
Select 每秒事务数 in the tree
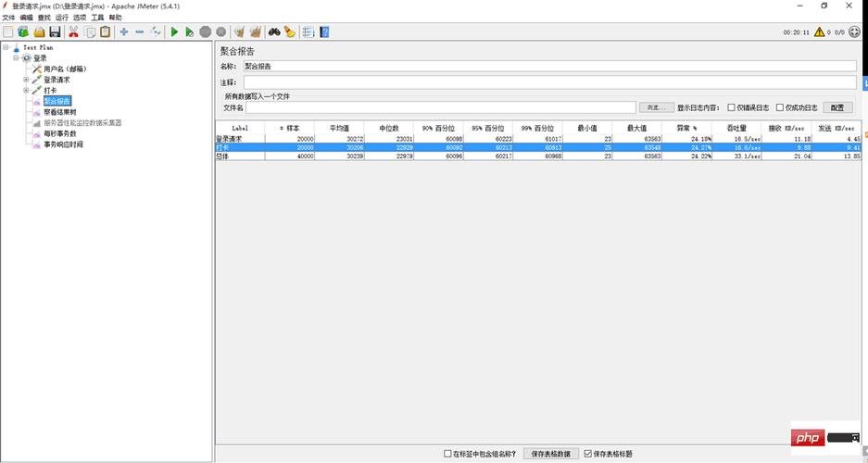(60, 133)
